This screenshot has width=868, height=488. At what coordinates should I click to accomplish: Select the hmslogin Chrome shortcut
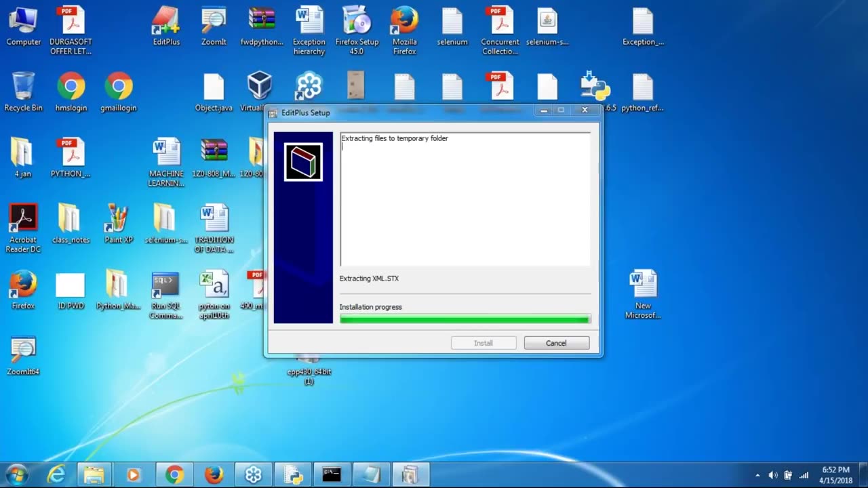[x=71, y=92]
